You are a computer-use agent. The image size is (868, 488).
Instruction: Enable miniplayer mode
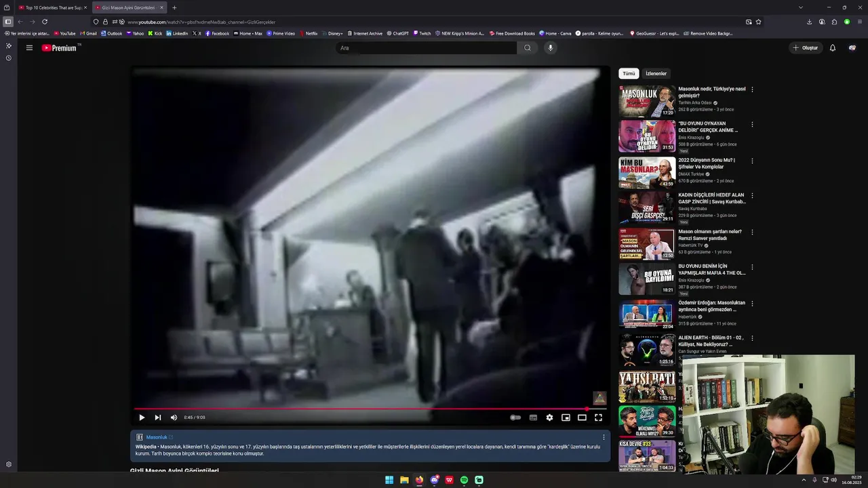[566, 418]
